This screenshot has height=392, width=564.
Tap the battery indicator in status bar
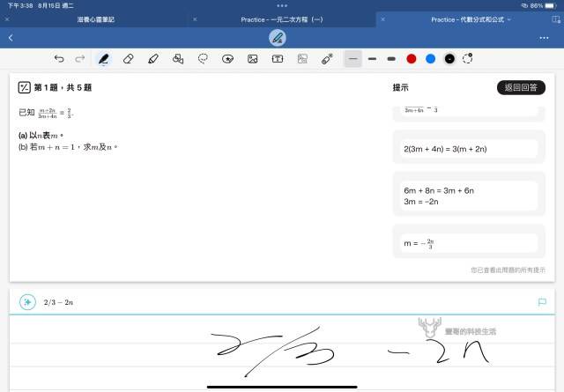click(551, 6)
